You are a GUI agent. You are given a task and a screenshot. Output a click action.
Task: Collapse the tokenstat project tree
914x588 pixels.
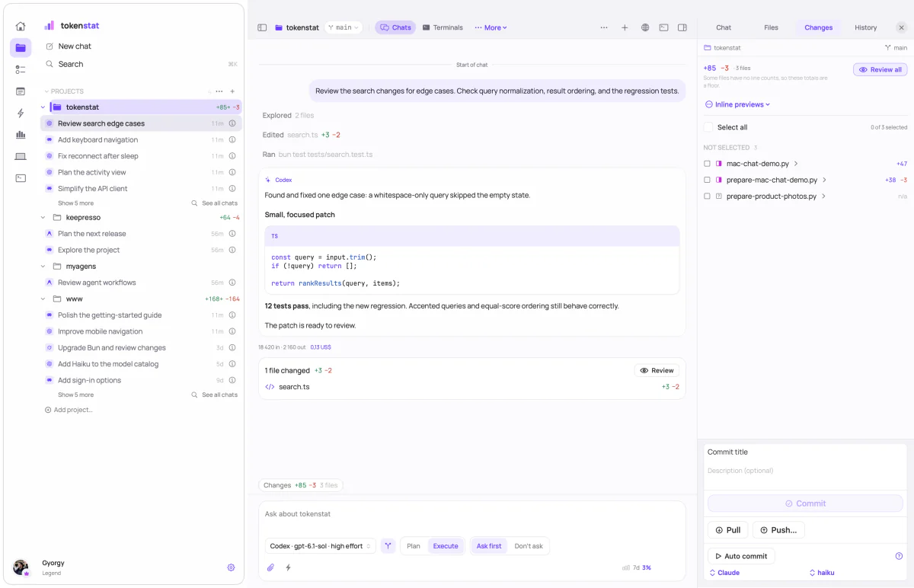(43, 107)
